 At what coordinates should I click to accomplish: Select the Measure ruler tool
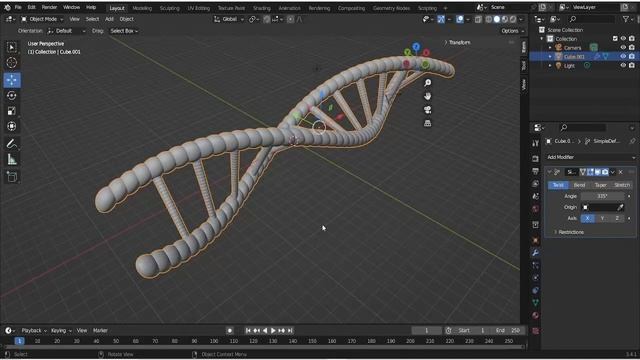point(11,160)
